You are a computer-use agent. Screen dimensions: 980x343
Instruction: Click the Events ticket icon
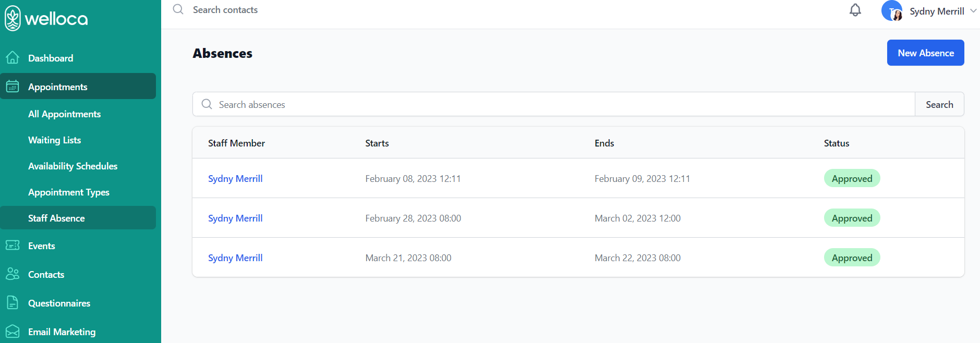pyautogui.click(x=13, y=246)
